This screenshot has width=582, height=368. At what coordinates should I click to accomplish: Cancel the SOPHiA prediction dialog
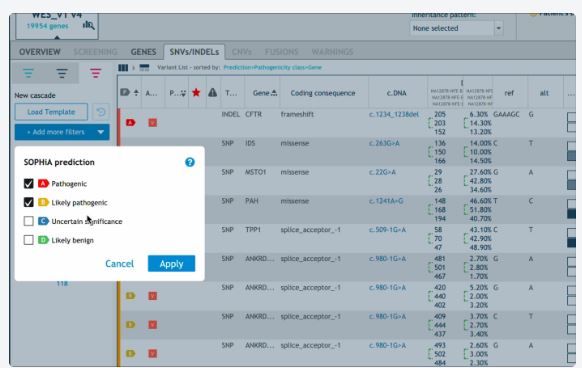click(119, 264)
